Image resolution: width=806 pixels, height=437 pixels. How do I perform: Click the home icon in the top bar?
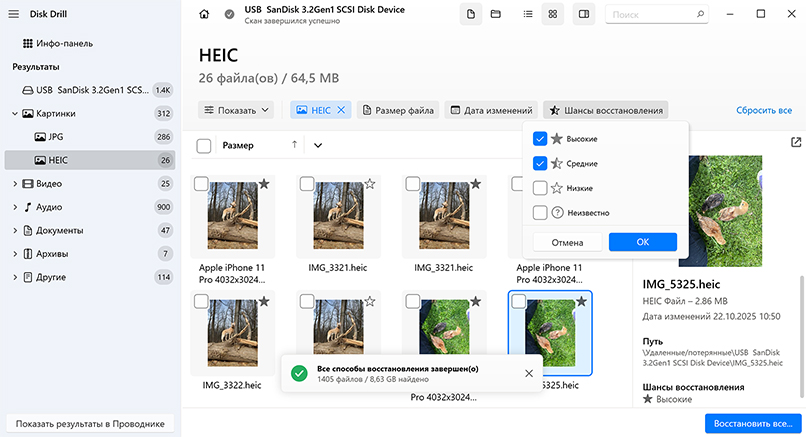(205, 15)
